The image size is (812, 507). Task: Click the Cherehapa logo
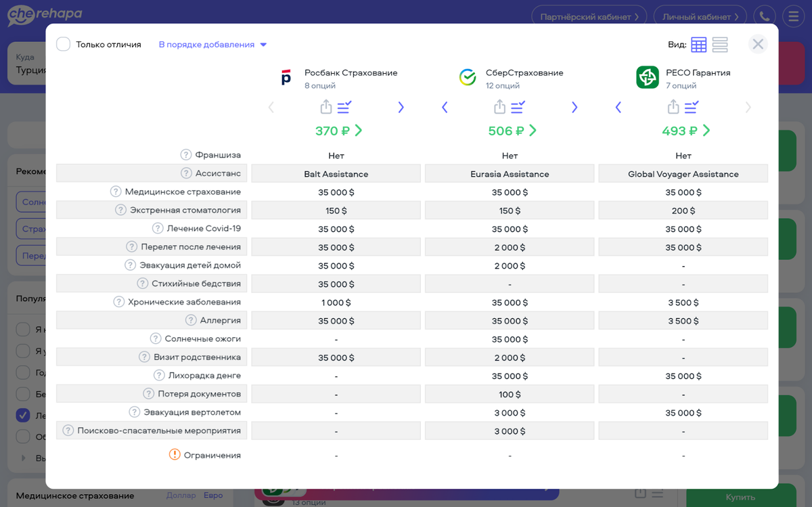[x=45, y=15]
